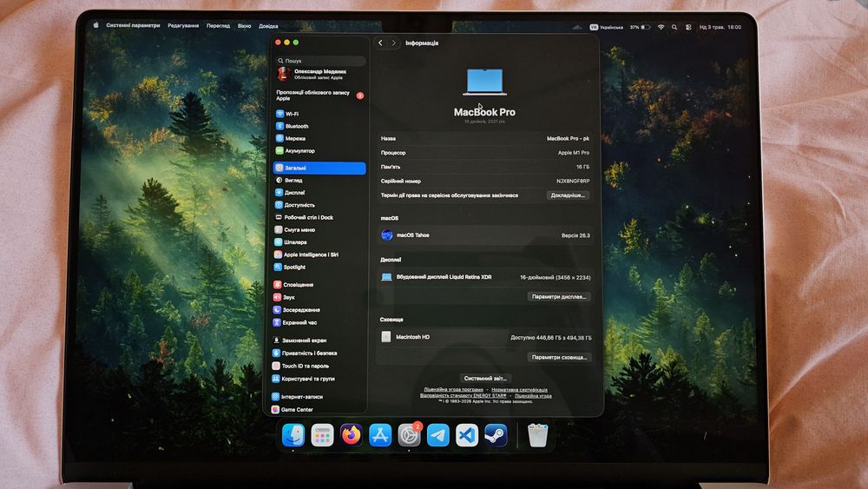
Task: Open Редагування menu
Action: 183,25
